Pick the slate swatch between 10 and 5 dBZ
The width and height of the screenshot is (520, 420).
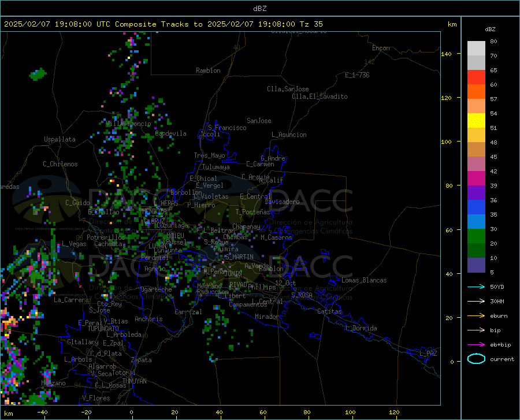(476, 265)
